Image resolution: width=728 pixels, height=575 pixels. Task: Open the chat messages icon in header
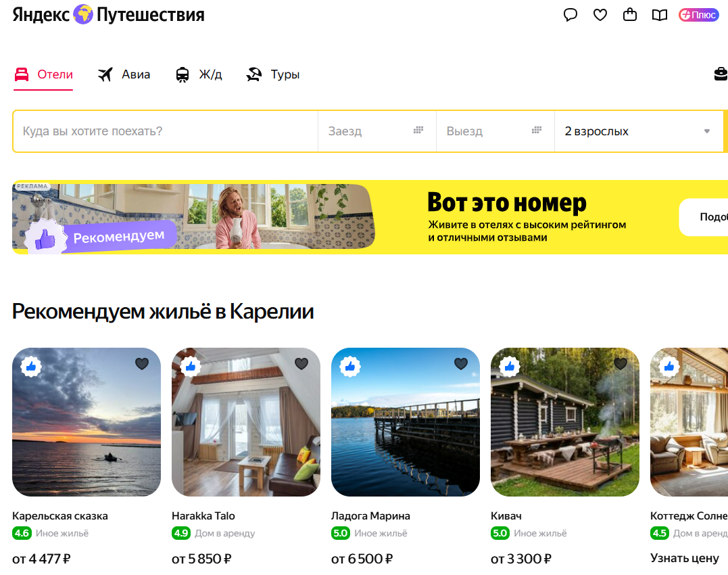pyautogui.click(x=570, y=15)
